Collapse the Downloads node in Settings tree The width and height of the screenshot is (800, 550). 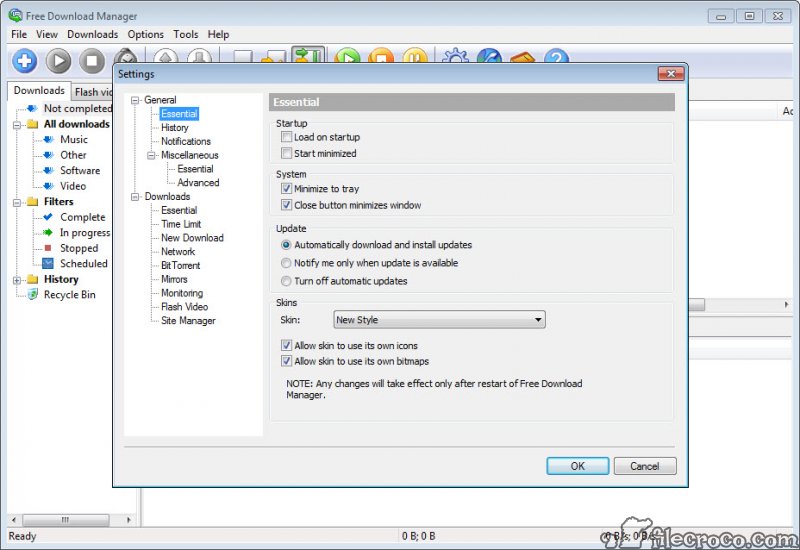click(135, 197)
